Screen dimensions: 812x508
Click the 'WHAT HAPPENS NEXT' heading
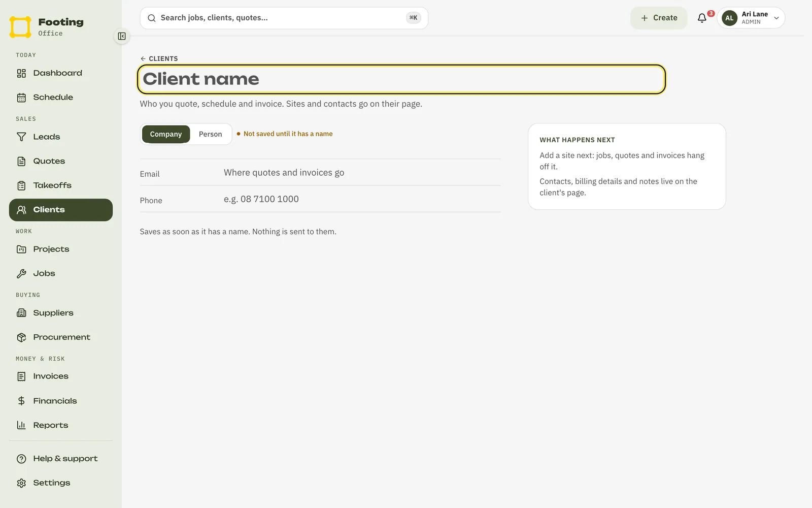click(577, 140)
